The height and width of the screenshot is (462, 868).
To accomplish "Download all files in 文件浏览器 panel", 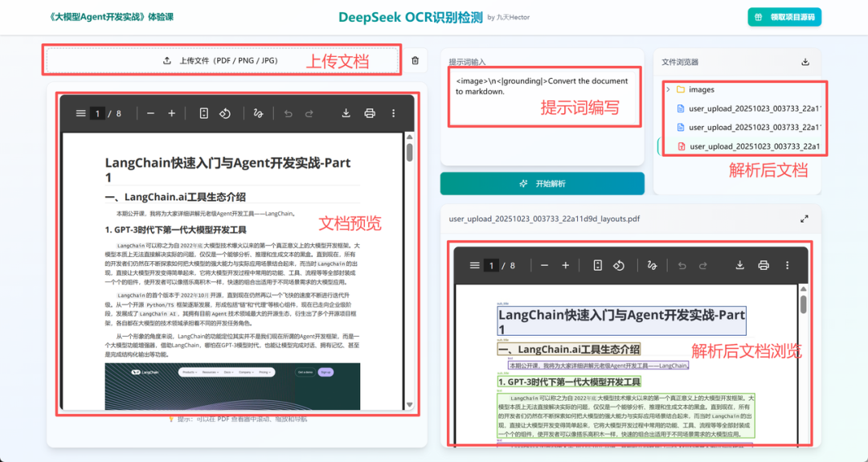I will click(x=805, y=62).
